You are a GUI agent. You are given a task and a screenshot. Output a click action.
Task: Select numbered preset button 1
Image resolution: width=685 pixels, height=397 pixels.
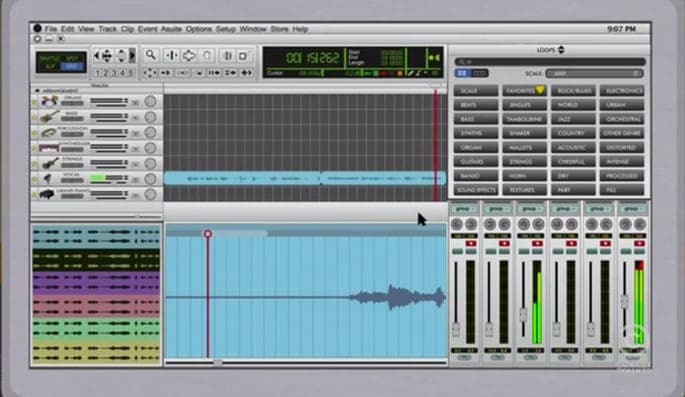tap(97, 73)
